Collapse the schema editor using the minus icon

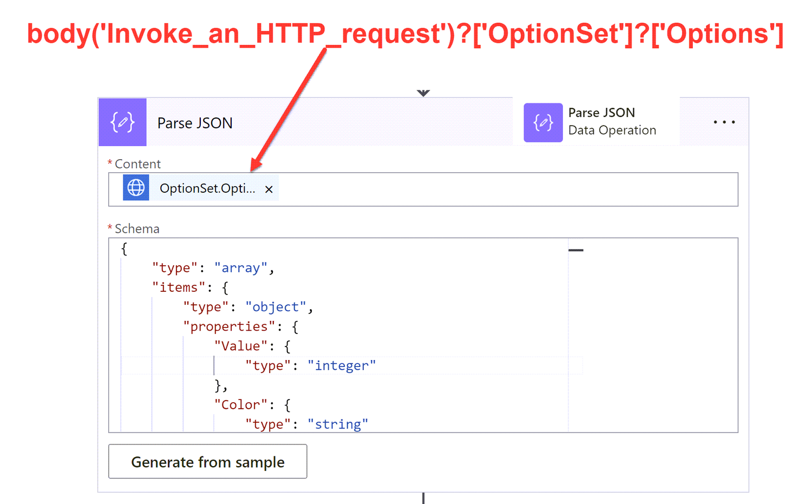pos(575,250)
